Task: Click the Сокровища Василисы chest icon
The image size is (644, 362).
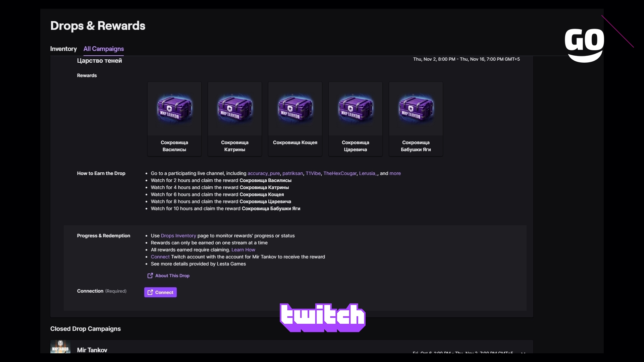Action: pos(174,109)
